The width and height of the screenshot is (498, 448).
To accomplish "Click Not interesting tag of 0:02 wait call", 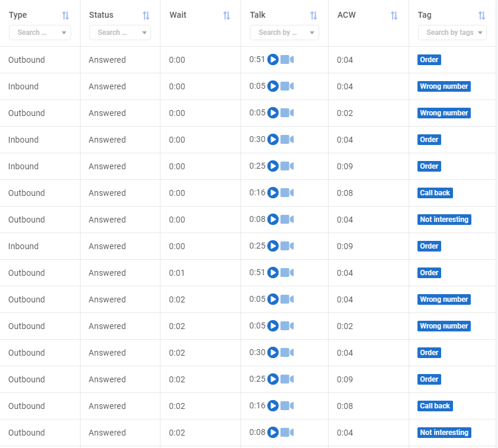I will pyautogui.click(x=444, y=433).
